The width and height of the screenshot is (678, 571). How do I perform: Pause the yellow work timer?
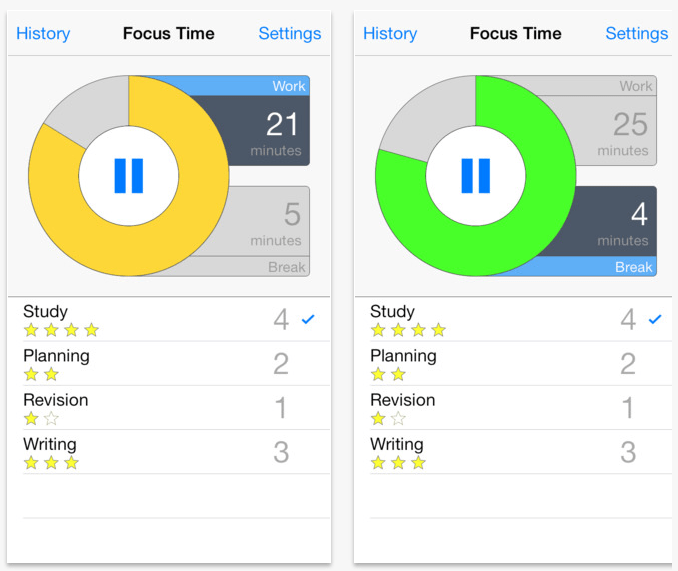(128, 176)
